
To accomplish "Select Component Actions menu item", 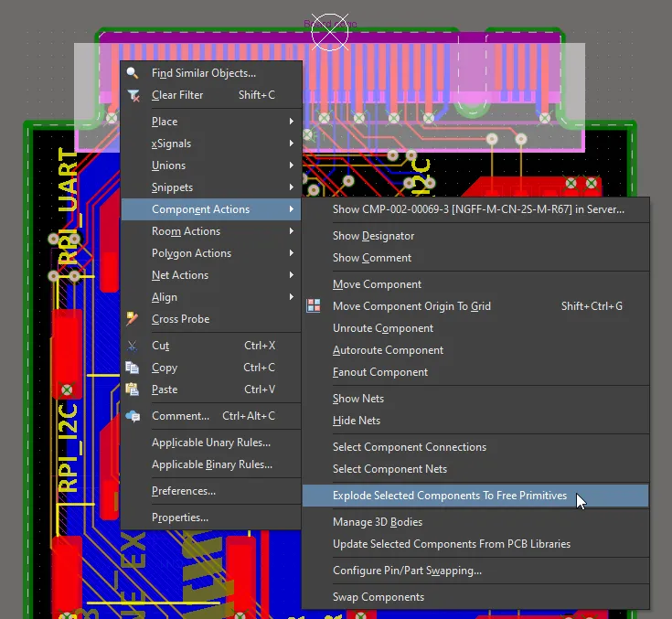I will [211, 209].
